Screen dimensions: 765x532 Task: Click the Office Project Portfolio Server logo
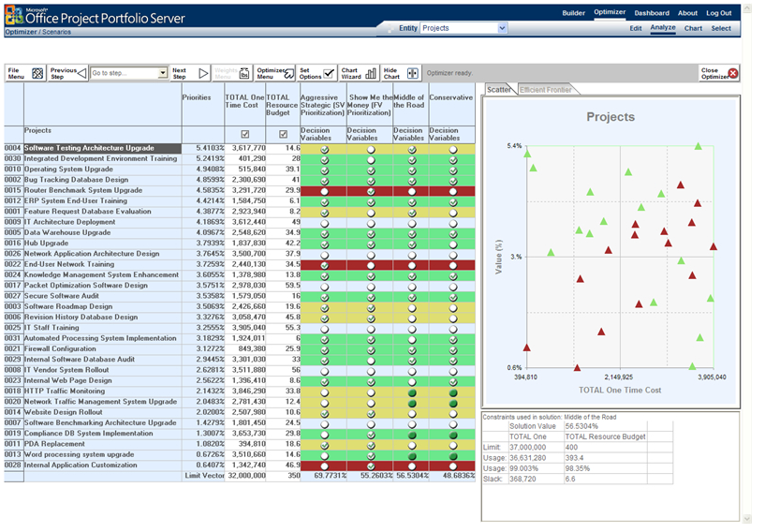pos(14,17)
